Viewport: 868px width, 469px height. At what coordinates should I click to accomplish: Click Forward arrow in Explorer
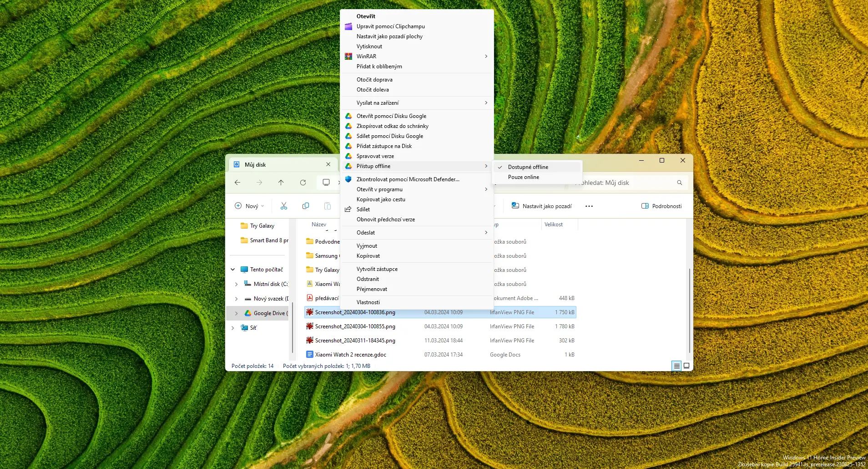click(259, 183)
